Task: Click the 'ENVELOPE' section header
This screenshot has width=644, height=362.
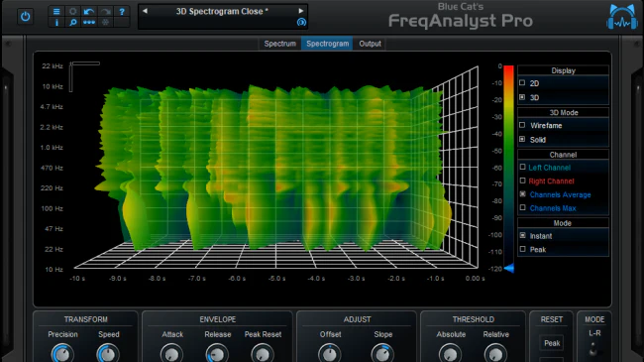Action: [x=218, y=319]
